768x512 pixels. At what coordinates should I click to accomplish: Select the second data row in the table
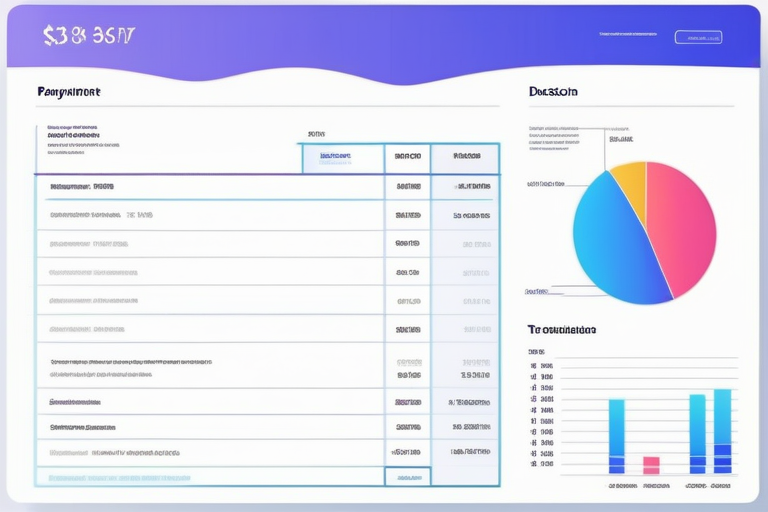click(x=210, y=215)
